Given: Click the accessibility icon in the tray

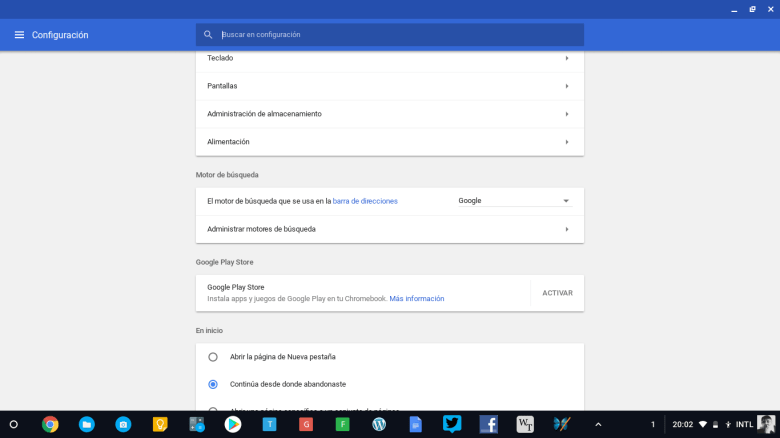Looking at the screenshot, I should click(728, 425).
